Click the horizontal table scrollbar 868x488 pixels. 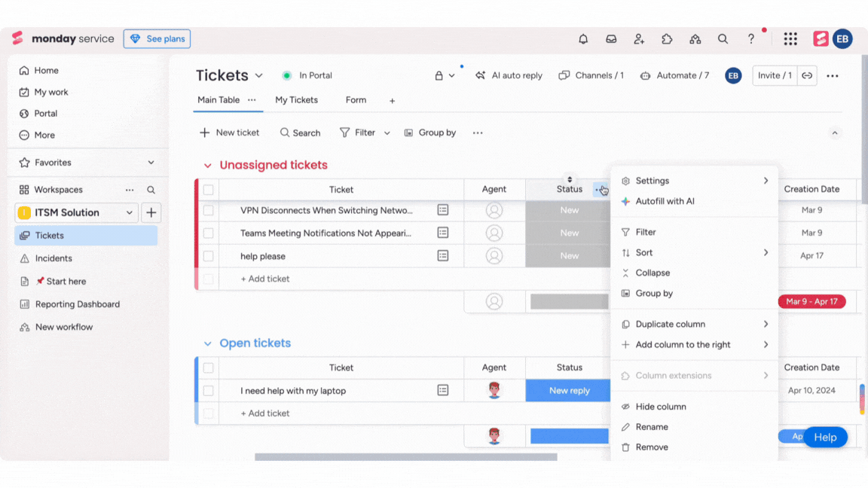coord(406,457)
